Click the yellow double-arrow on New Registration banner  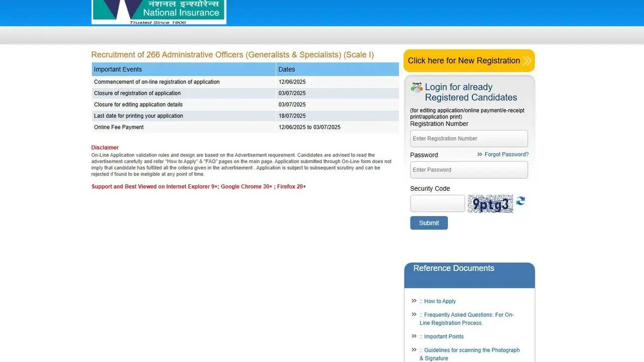(526, 60)
